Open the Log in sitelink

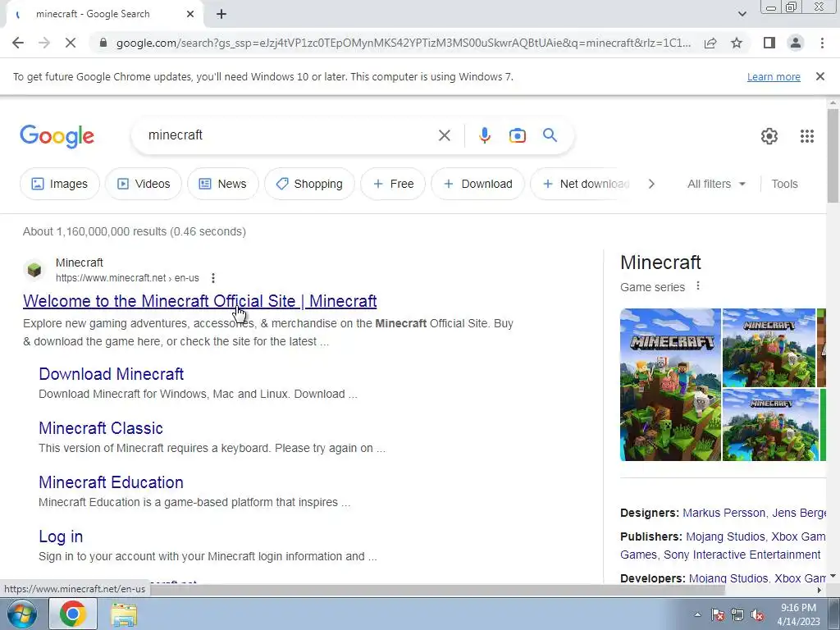pyautogui.click(x=61, y=536)
